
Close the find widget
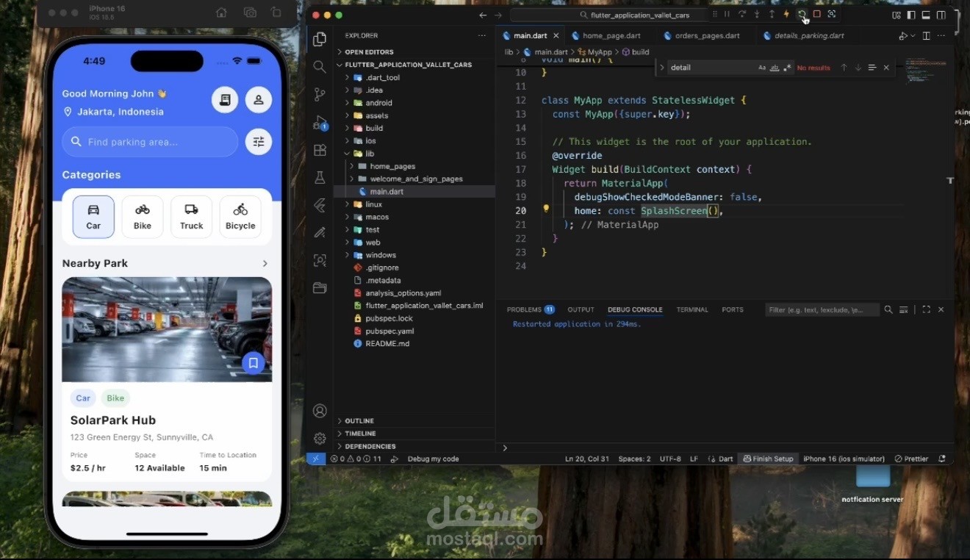coord(886,68)
